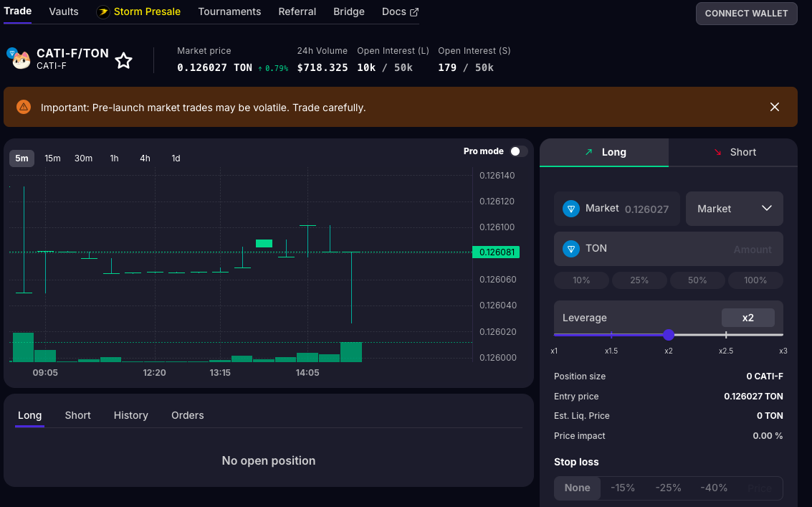The height and width of the screenshot is (507, 812).
Task: Click Open Interest (S) value 179 / 50k
Action: click(x=466, y=67)
